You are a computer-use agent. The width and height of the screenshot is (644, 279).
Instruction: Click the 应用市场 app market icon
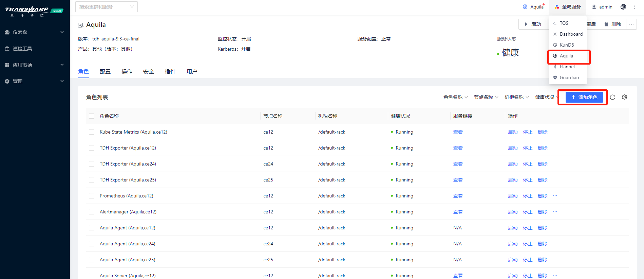pos(7,65)
